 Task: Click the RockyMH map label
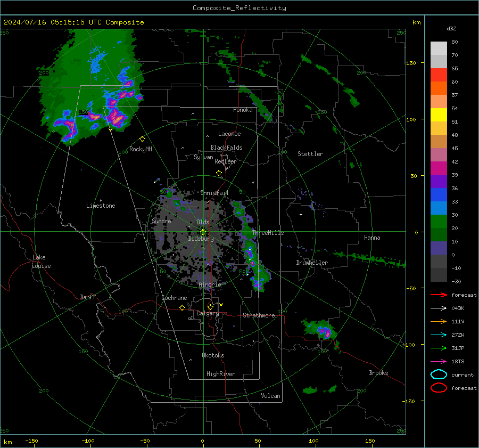coord(141,149)
